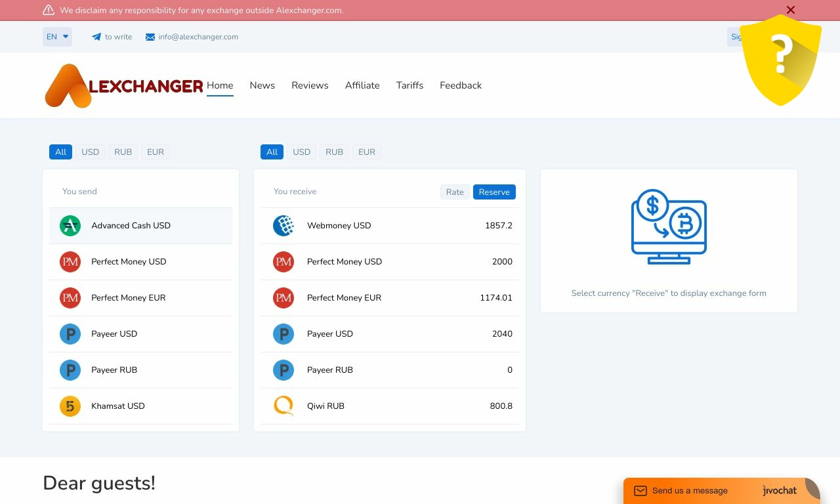Image resolution: width=840 pixels, height=504 pixels.
Task: Click the Webmoney globe icon in receive list
Action: pyautogui.click(x=283, y=226)
